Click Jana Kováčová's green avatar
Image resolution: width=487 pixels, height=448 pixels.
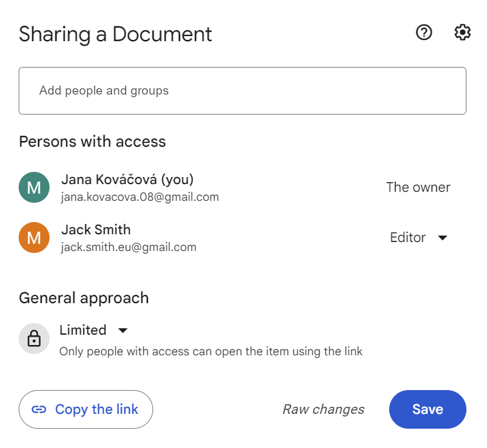(34, 187)
